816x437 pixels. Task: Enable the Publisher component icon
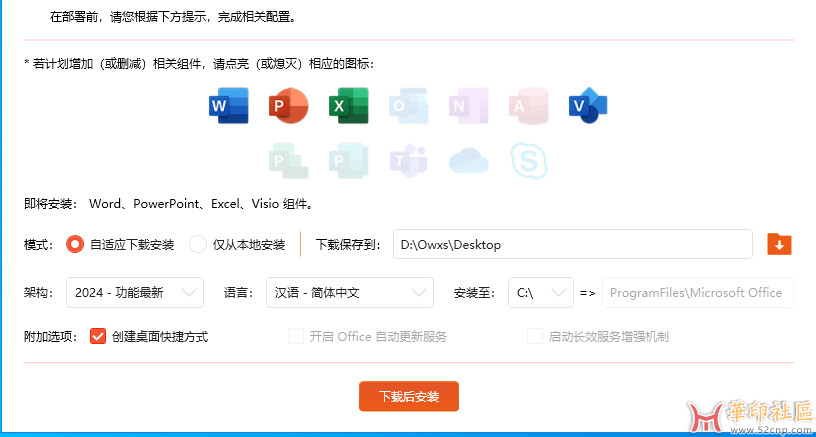349,161
